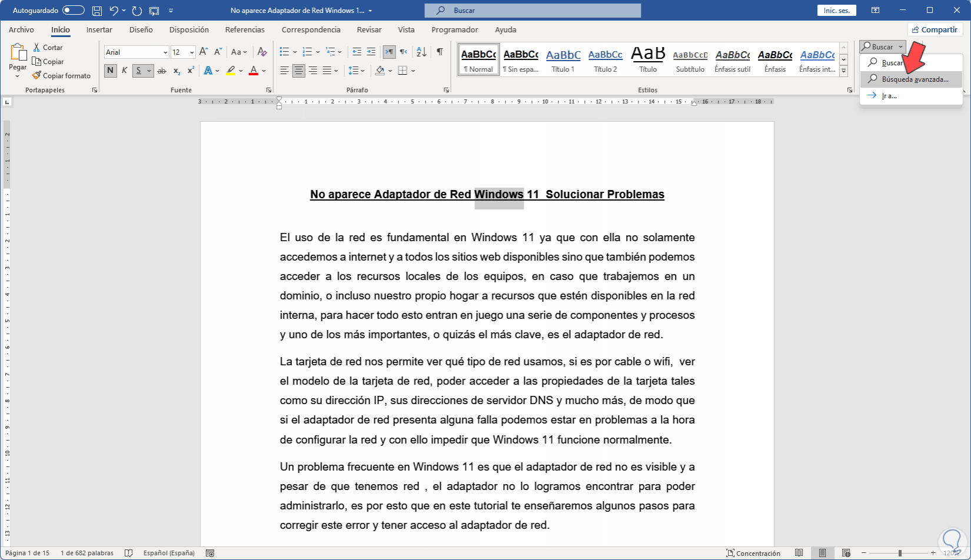Choose Ir a... in the Buscar menu
Image resolution: width=971 pixels, height=560 pixels.
click(x=911, y=95)
